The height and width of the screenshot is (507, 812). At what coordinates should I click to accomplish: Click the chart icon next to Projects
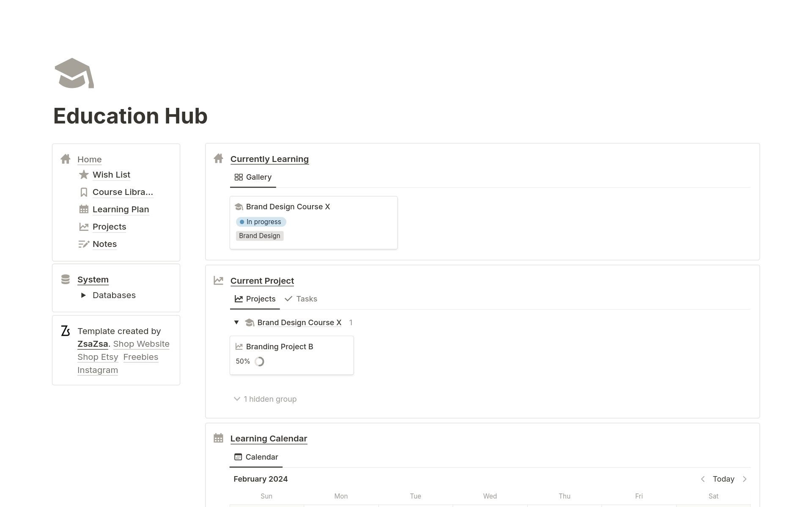tap(84, 227)
